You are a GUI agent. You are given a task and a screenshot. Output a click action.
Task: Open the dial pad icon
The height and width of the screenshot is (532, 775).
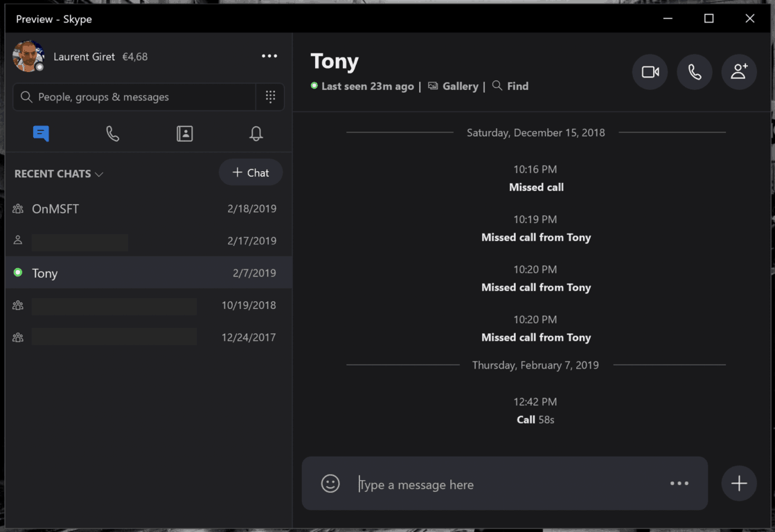point(270,97)
